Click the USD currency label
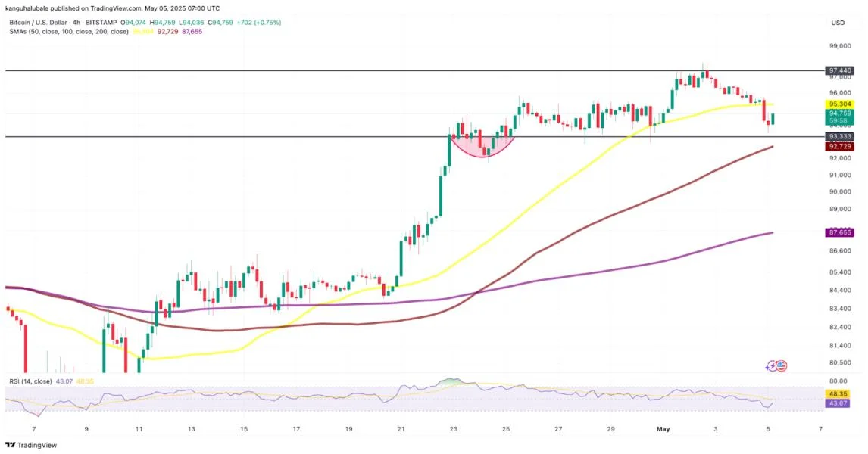The height and width of the screenshot is (454, 868). [x=838, y=23]
